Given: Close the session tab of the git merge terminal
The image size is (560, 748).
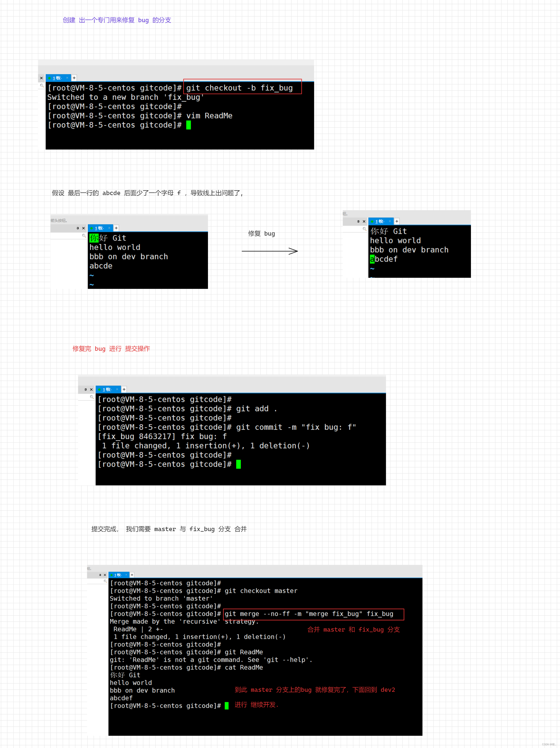Looking at the screenshot, I should pos(126,575).
